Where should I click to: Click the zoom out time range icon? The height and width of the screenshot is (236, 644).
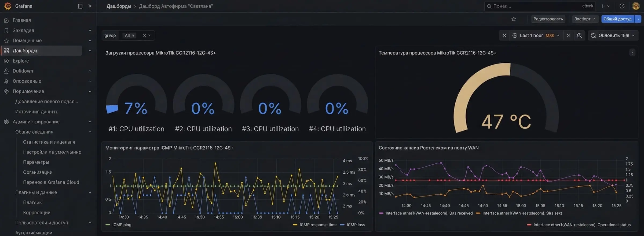coord(579,35)
